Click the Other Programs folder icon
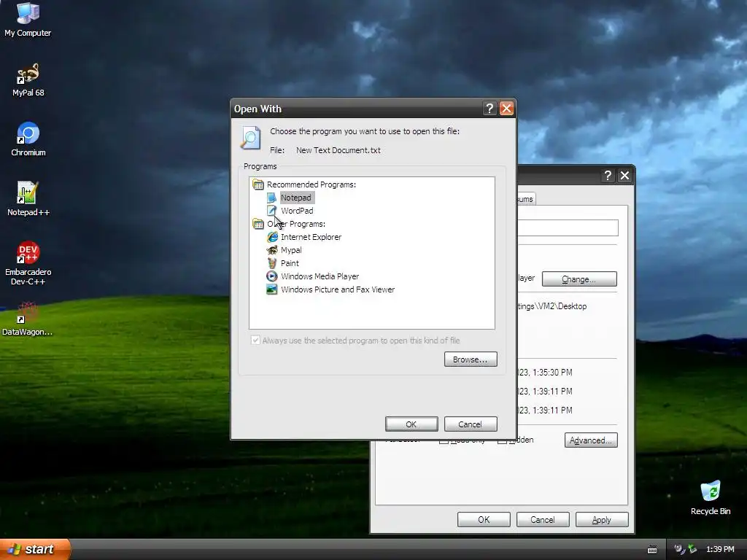Screen dimensions: 747x560 click(x=258, y=224)
